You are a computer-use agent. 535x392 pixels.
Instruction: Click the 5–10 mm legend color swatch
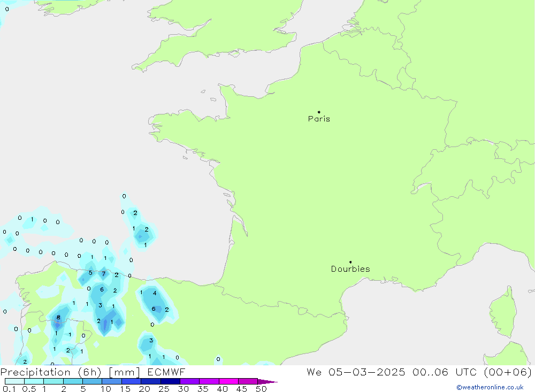pos(93,381)
